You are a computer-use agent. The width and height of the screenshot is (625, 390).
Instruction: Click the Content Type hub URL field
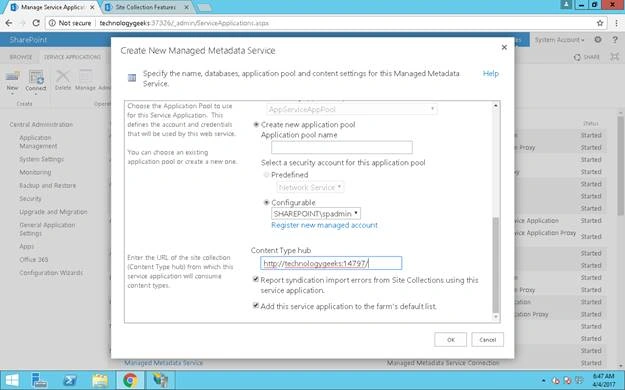[x=331, y=263]
